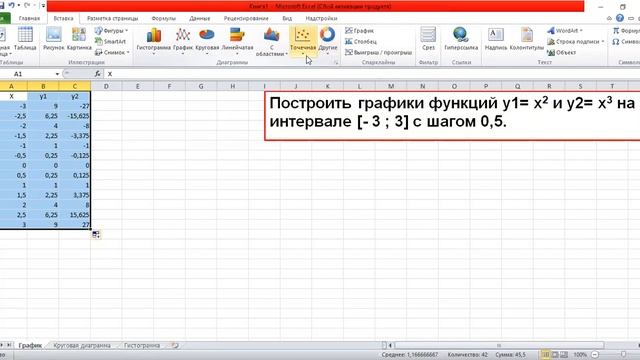Switch to Page Break Preview in status bar
This screenshot has height=360, width=640.
[x=564, y=355]
